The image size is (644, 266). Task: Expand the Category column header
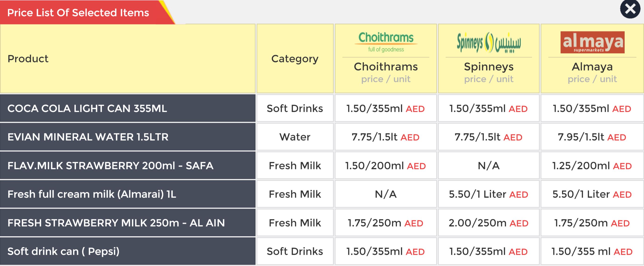click(x=295, y=59)
